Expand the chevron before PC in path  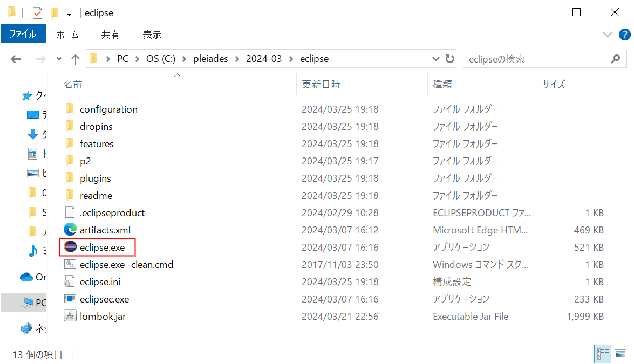tap(108, 59)
